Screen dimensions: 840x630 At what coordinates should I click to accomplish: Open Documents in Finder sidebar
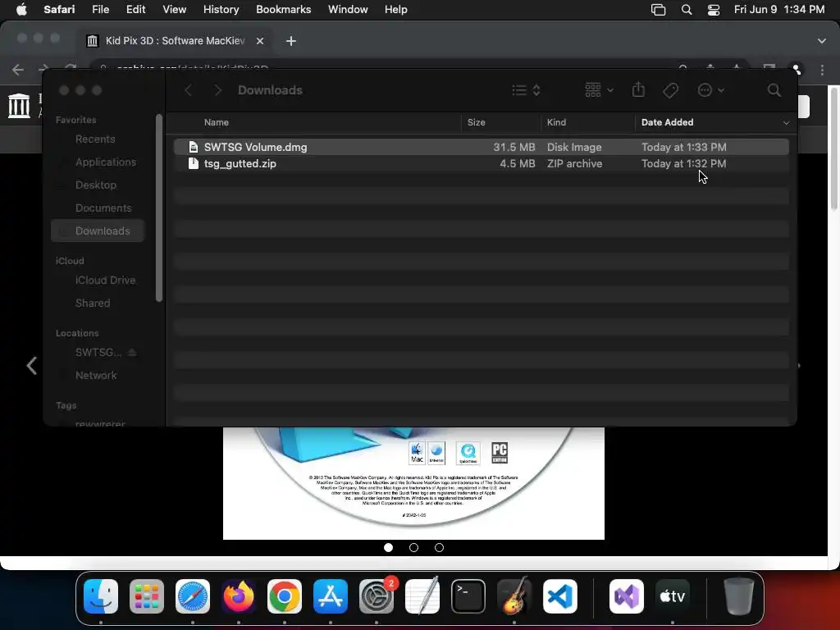pos(103,208)
